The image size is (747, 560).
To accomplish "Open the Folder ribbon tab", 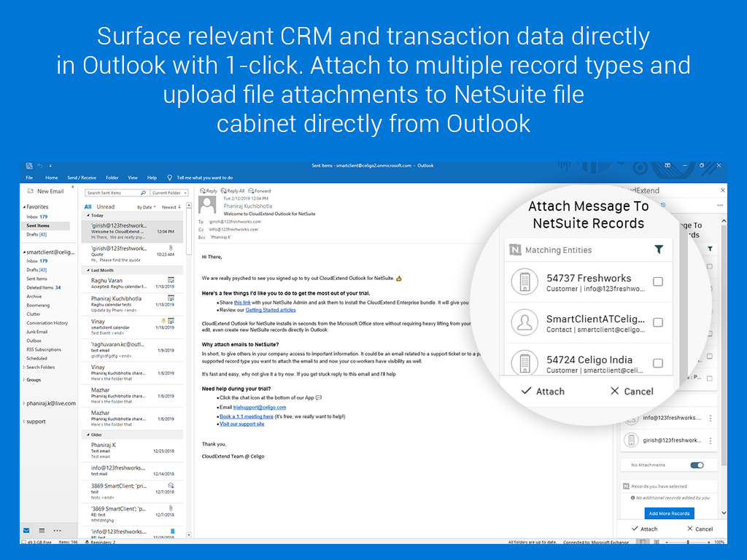I will [112, 178].
